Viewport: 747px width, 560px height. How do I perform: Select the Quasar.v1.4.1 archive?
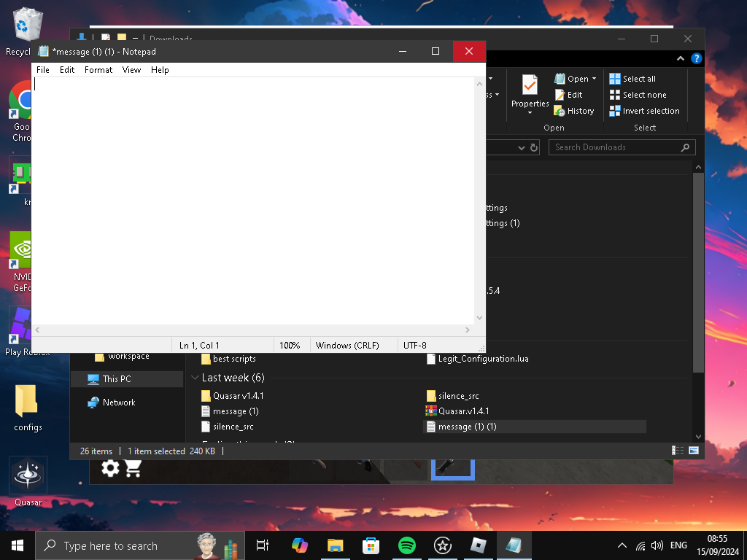click(457, 411)
